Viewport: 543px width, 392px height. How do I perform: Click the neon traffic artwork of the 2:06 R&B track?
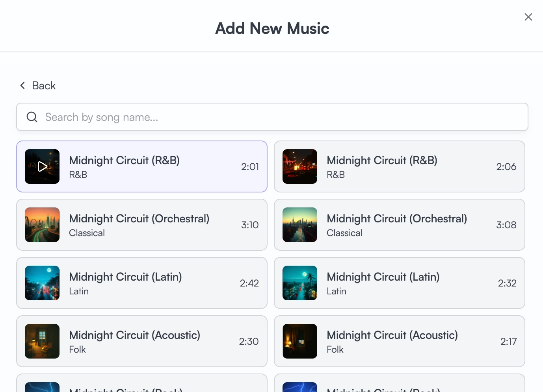click(x=299, y=166)
